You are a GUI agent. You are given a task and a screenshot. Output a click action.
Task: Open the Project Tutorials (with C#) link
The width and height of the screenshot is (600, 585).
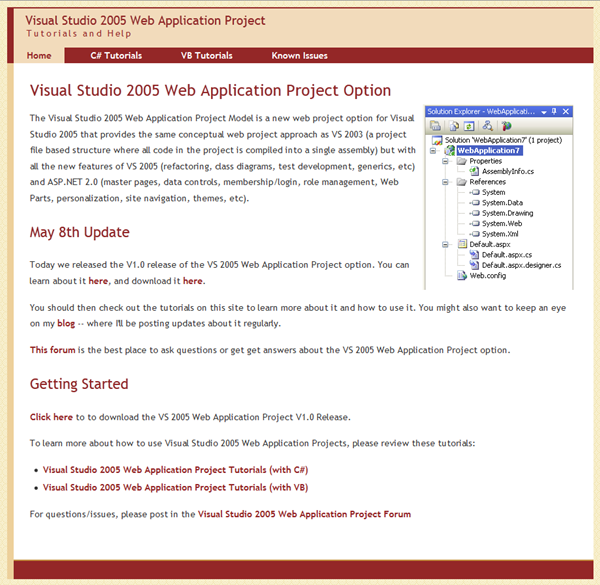tap(175, 470)
